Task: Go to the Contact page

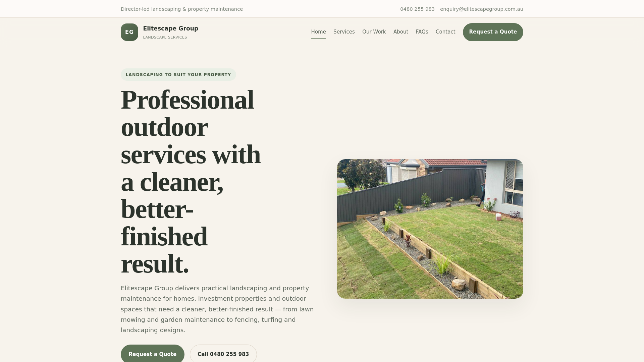Action: [445, 32]
